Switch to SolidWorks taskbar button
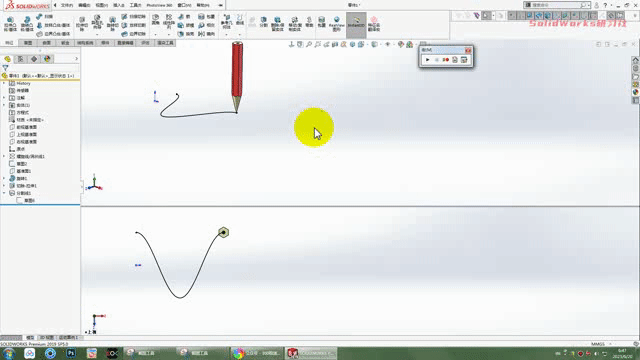Image resolution: width=640 pixels, height=360 pixels. pos(311,353)
